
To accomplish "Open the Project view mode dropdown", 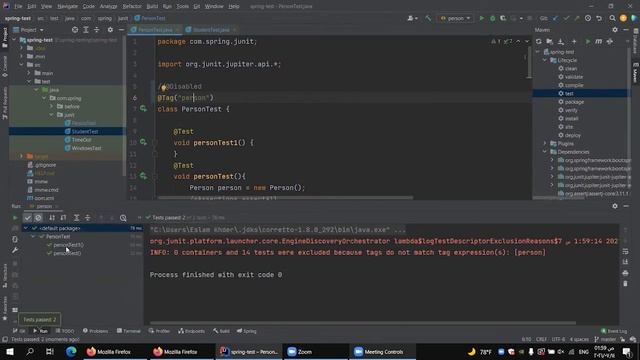I will click(x=29, y=30).
